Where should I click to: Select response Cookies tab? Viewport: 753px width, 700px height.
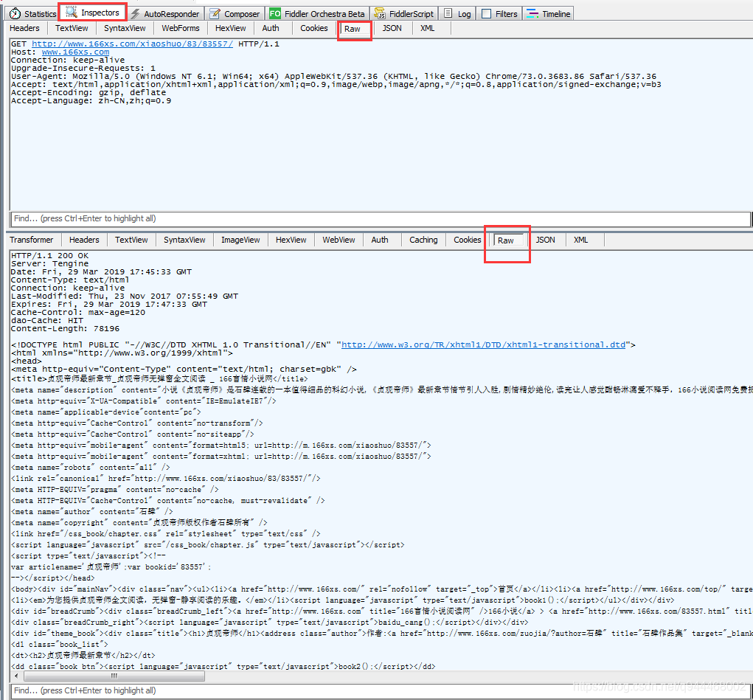[x=468, y=240]
